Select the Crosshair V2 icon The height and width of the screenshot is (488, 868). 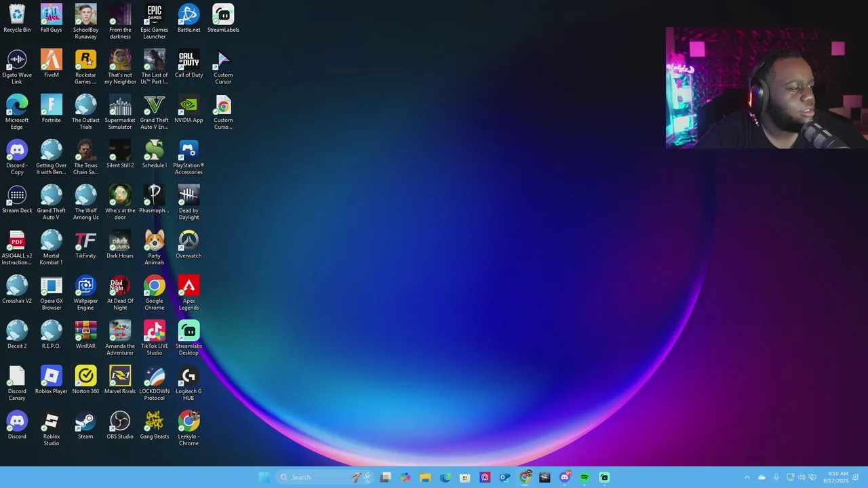17,289
